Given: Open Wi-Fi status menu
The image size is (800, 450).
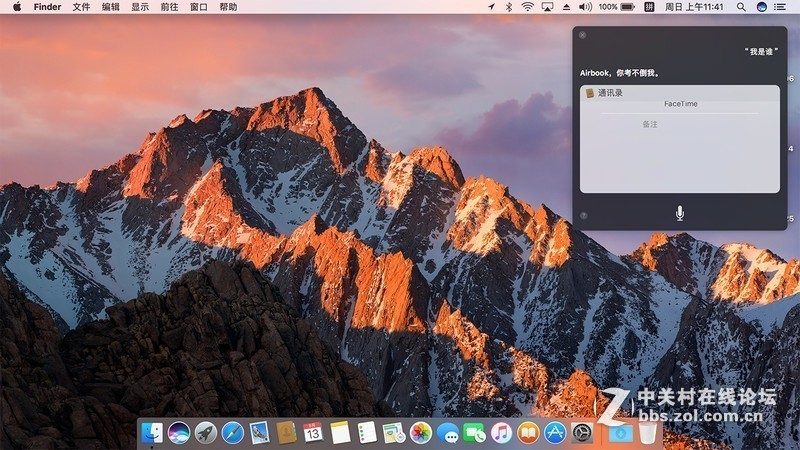Looking at the screenshot, I should click(528, 7).
